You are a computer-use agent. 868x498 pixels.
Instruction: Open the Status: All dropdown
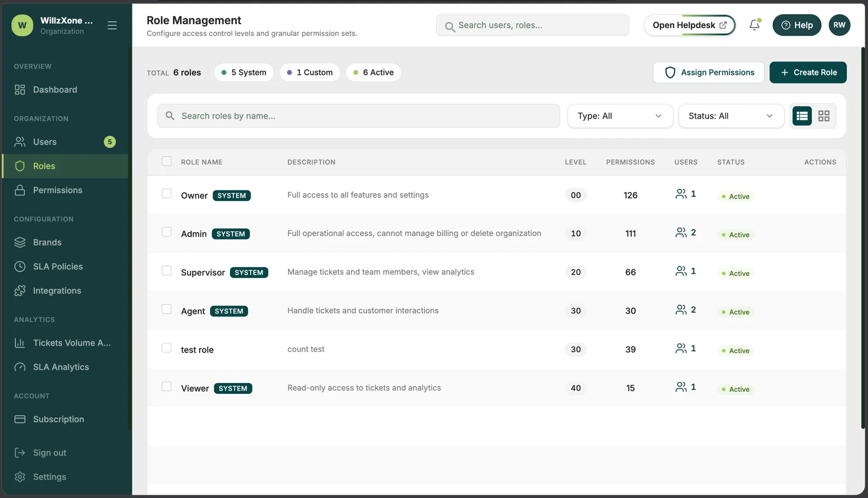point(731,116)
